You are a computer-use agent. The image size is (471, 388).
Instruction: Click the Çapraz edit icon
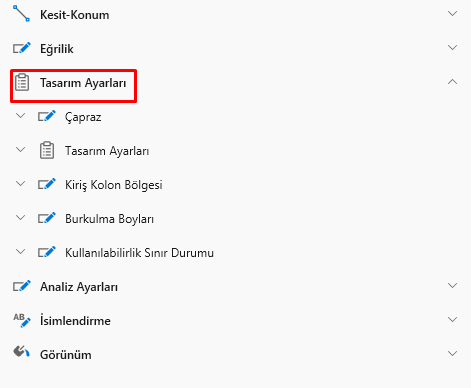47,116
